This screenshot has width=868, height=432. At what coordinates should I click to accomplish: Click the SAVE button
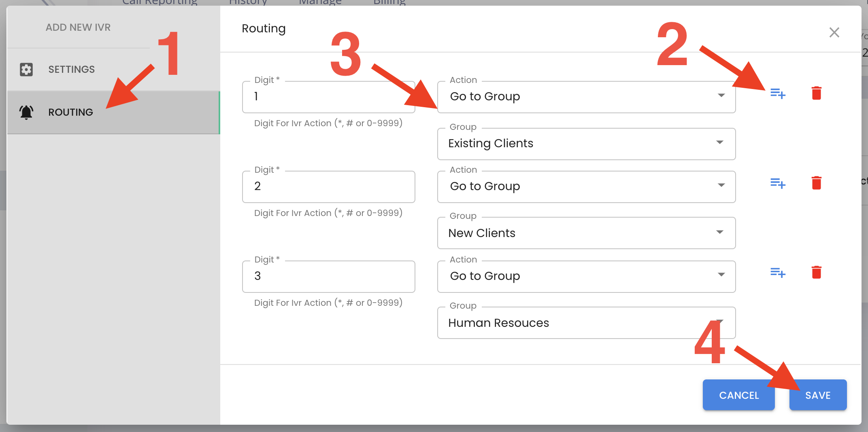point(818,395)
